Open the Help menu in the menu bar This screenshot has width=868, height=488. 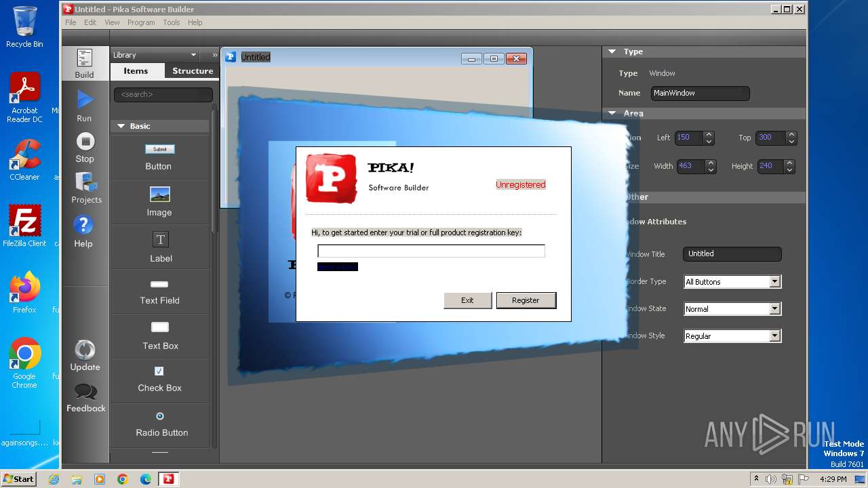coord(195,22)
